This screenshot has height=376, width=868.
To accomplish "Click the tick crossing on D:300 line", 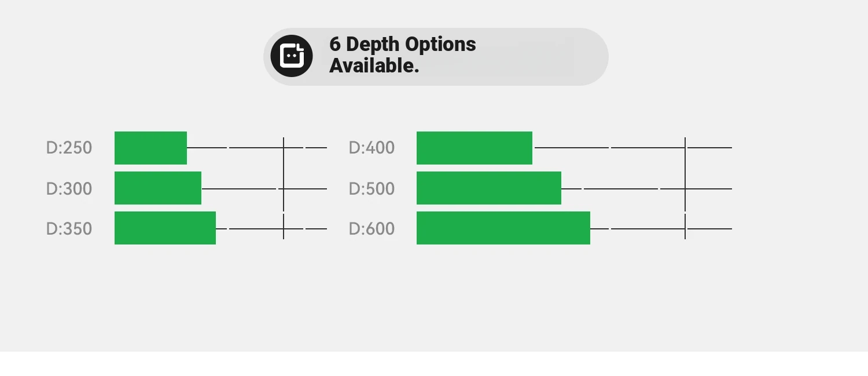I will pos(284,189).
